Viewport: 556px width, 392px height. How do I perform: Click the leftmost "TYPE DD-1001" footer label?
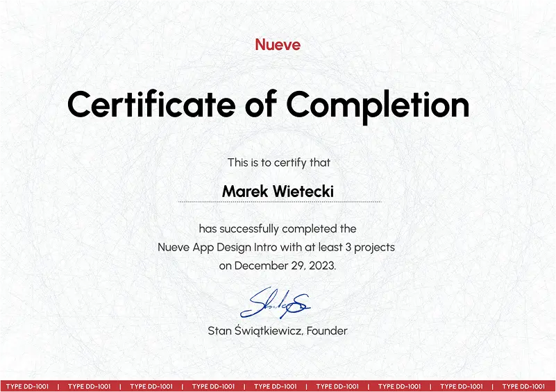pos(27,386)
